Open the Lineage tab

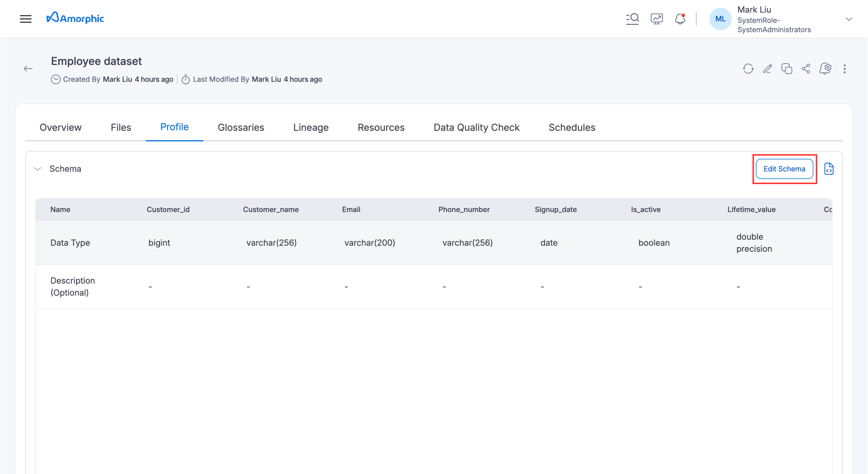[x=311, y=127]
